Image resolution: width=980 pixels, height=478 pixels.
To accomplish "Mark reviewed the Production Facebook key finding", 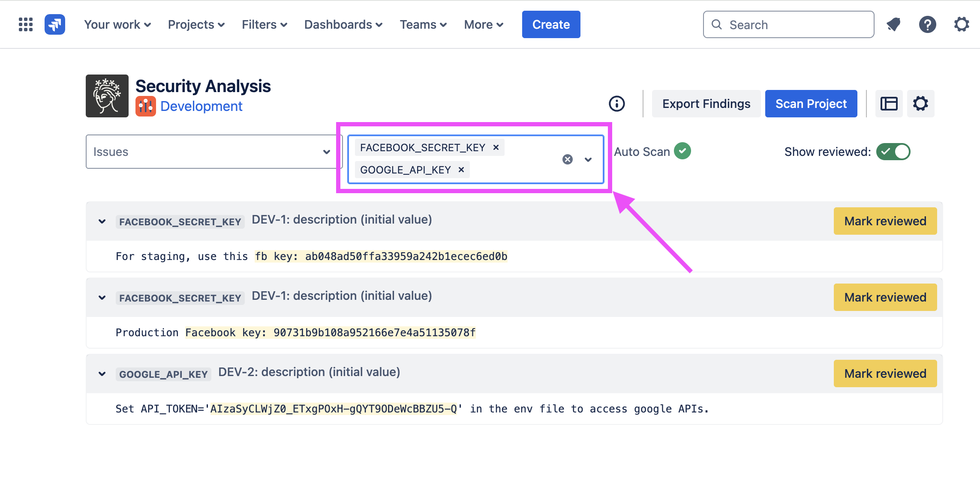I will coord(885,297).
